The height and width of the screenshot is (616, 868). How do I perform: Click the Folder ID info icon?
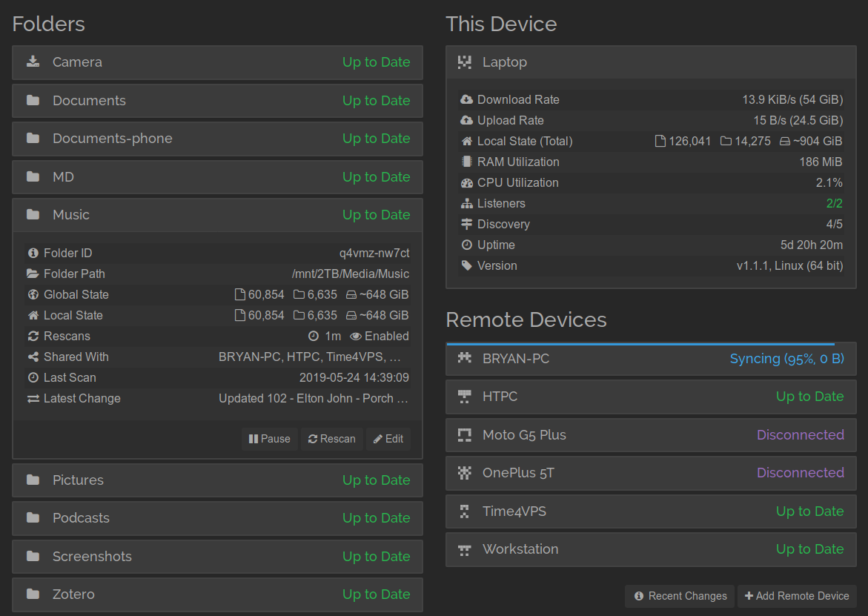pyautogui.click(x=33, y=254)
